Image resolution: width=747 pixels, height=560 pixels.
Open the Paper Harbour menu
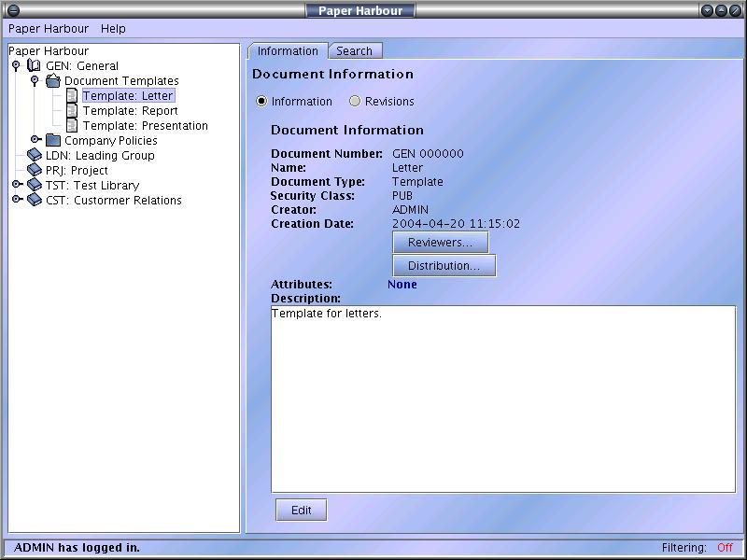pos(49,29)
